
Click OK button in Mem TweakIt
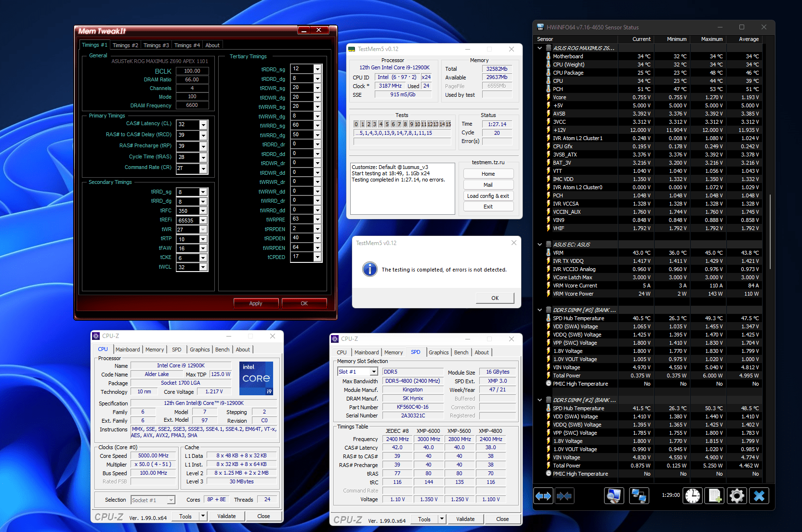pyautogui.click(x=304, y=303)
